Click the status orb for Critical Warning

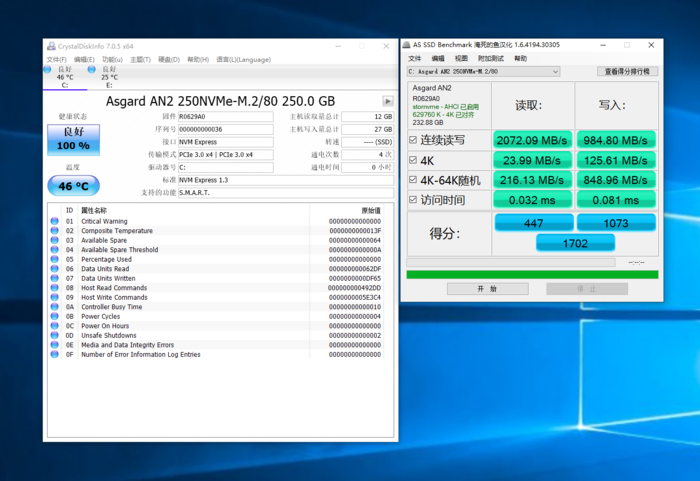(x=54, y=221)
